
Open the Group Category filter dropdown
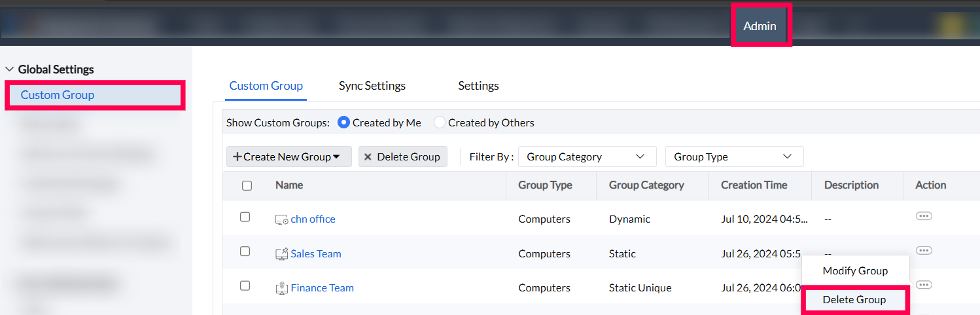click(586, 157)
